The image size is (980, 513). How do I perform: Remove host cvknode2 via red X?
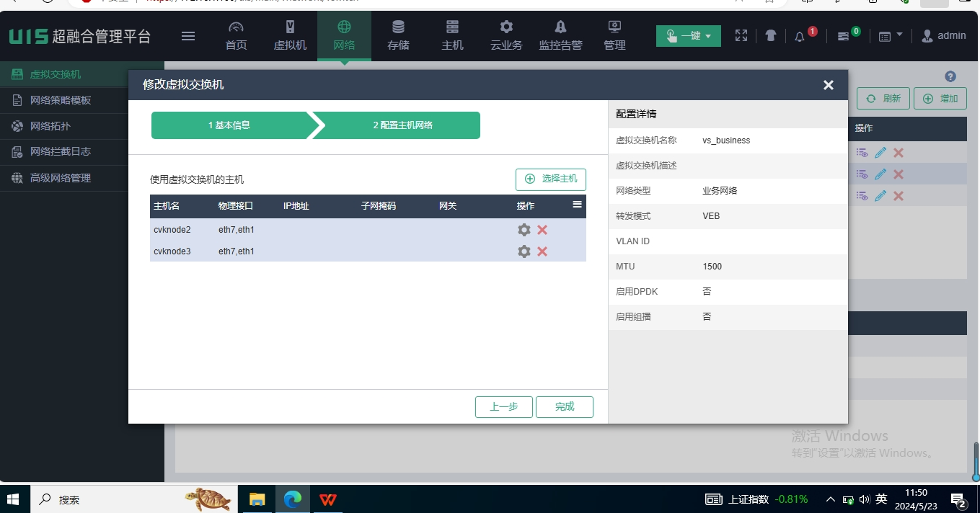click(542, 230)
